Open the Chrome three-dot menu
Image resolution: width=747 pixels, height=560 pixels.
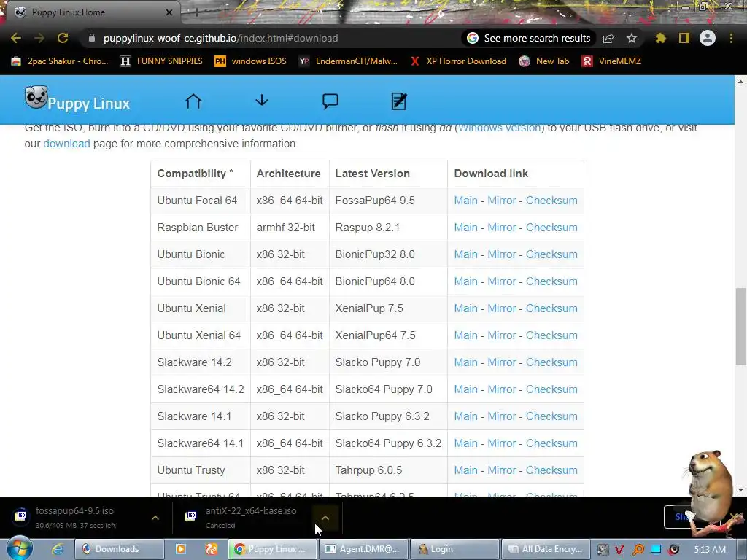point(731,38)
